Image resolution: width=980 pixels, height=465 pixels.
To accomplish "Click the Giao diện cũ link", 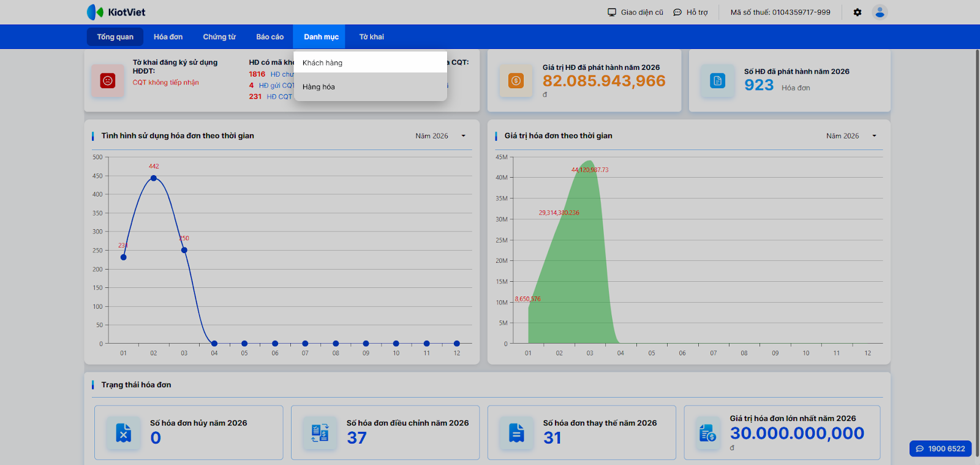I will click(635, 12).
